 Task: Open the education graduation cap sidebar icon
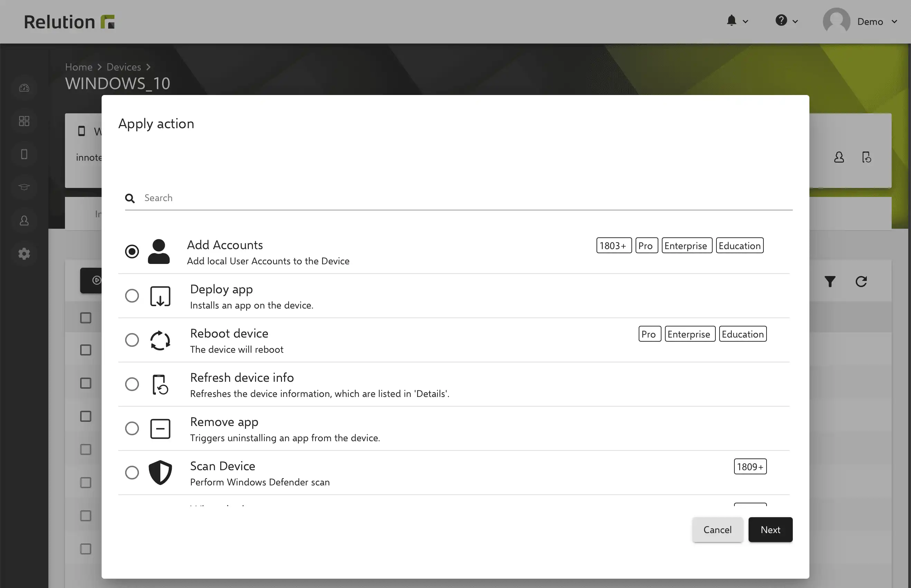click(x=24, y=187)
